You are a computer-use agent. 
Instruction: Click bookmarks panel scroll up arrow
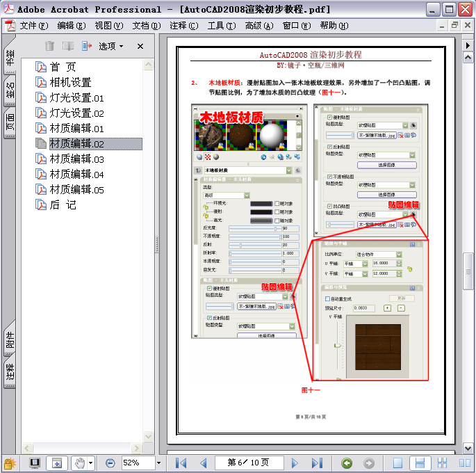[148, 65]
